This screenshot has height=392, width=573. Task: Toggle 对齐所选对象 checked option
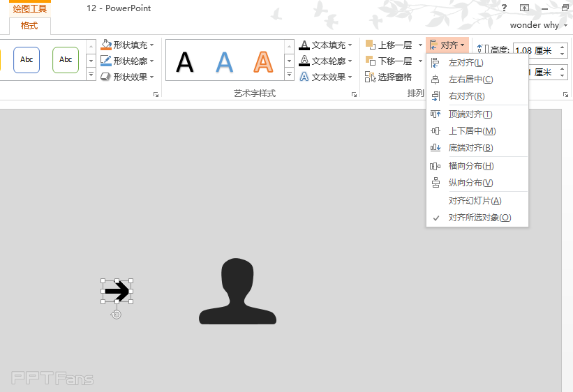click(x=479, y=218)
